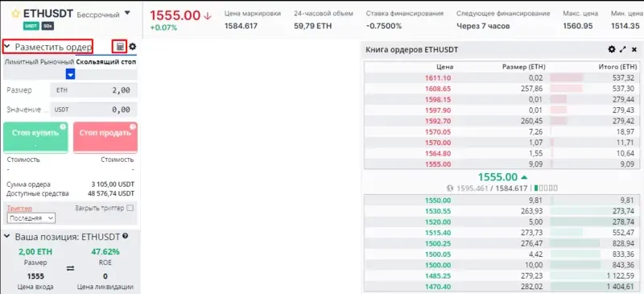The height and width of the screenshot is (294, 644).
Task: Collapse the Разместить ордер section
Action: tap(6, 47)
